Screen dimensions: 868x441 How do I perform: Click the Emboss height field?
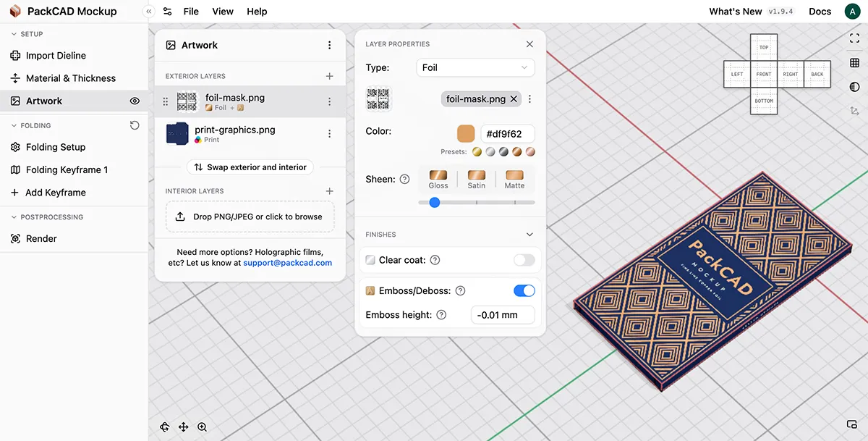click(x=503, y=315)
